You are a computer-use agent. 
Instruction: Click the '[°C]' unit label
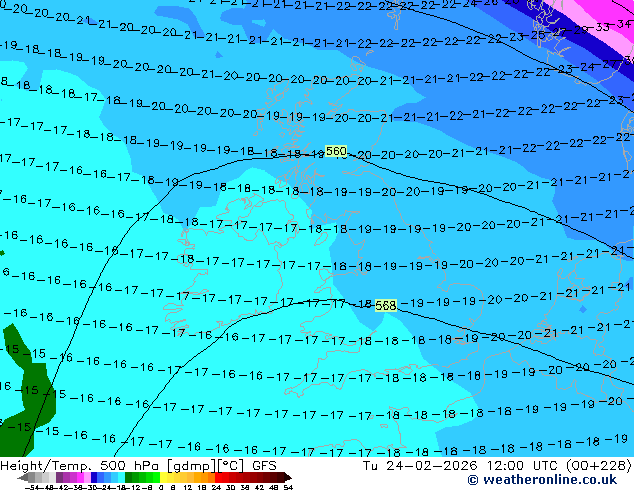point(231,466)
